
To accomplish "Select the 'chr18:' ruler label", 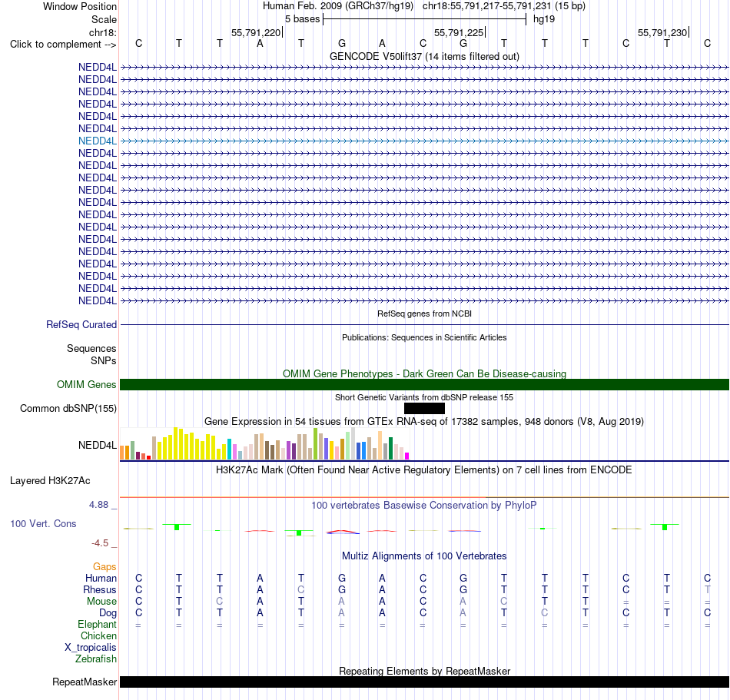I will point(103,32).
